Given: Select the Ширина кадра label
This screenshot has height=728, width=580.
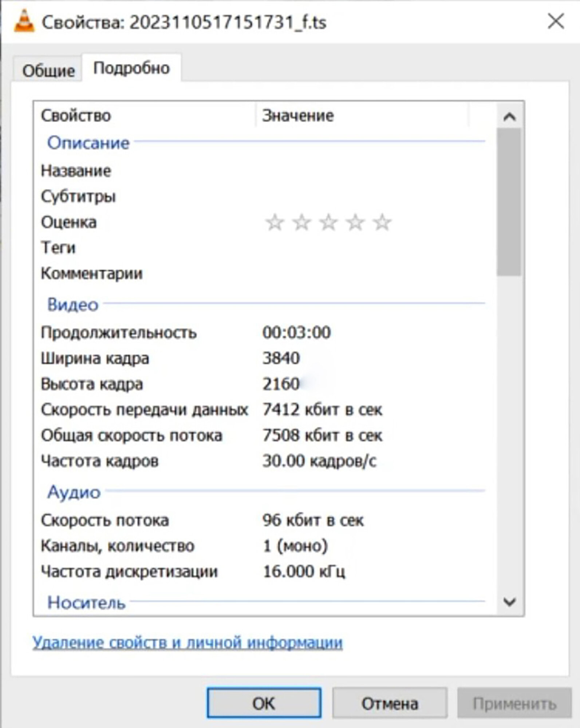Looking at the screenshot, I should [x=95, y=359].
